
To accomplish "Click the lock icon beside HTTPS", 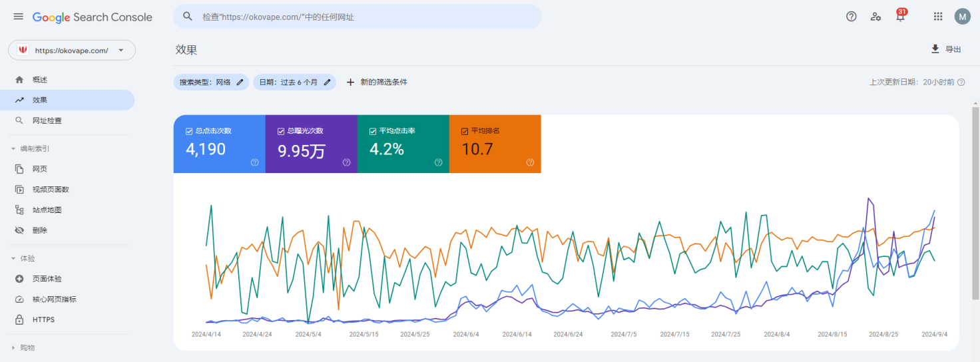I will point(19,320).
